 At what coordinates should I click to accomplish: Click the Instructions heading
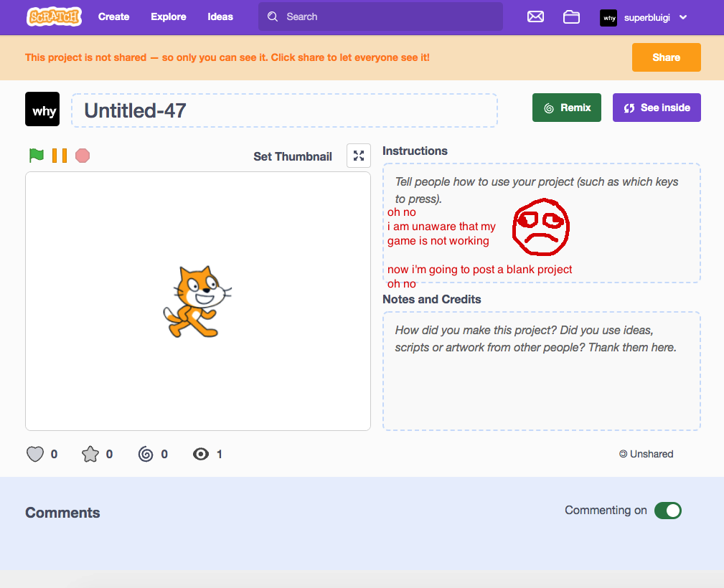click(x=415, y=151)
